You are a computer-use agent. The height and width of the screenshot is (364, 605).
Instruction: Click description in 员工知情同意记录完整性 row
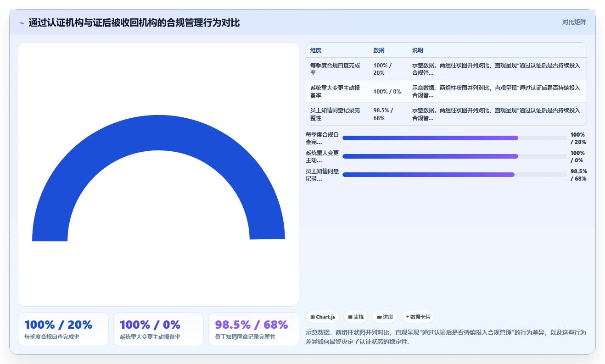click(x=496, y=114)
